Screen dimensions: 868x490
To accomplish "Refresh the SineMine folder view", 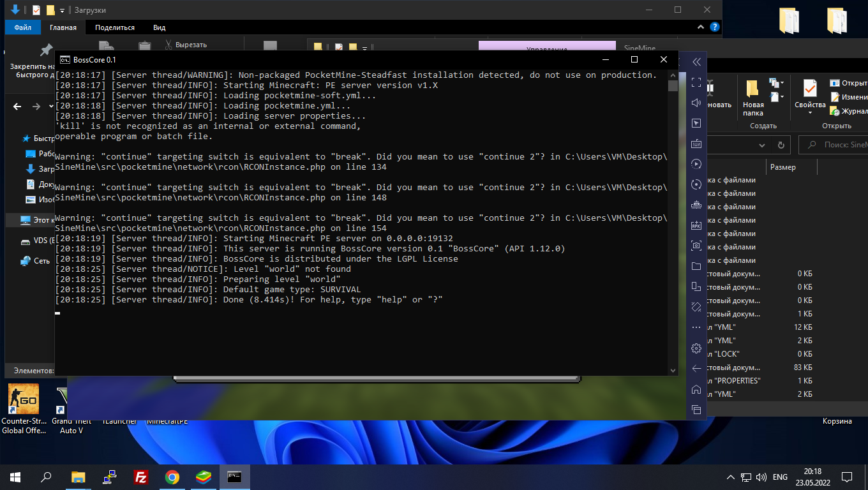I will pos(780,145).
